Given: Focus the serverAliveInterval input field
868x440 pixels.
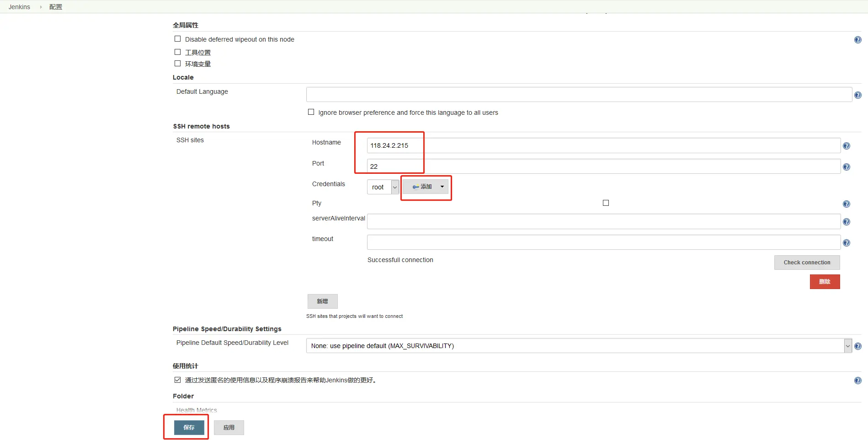Looking at the screenshot, I should point(604,221).
